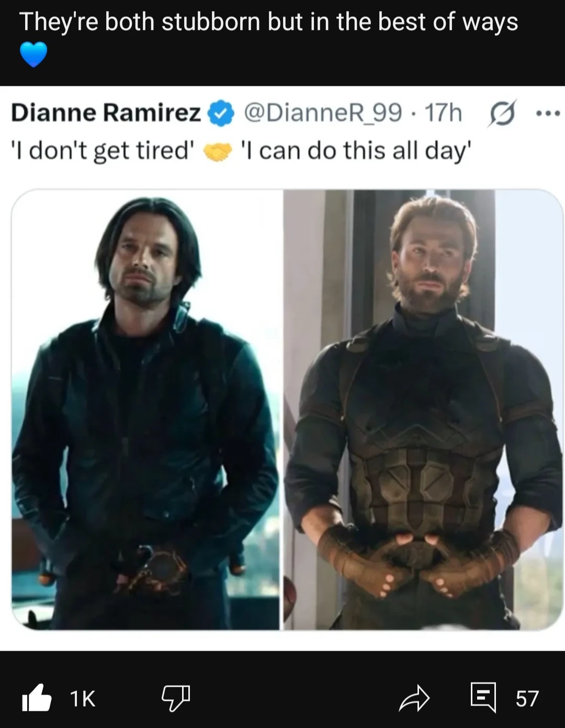Tap the 57 comments count
The width and height of the screenshot is (565, 728).
(x=527, y=699)
